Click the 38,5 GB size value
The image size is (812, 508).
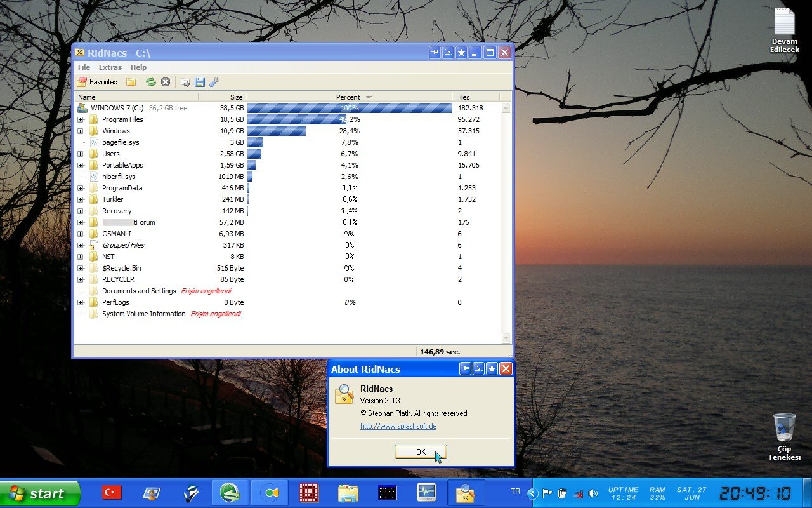(x=232, y=108)
